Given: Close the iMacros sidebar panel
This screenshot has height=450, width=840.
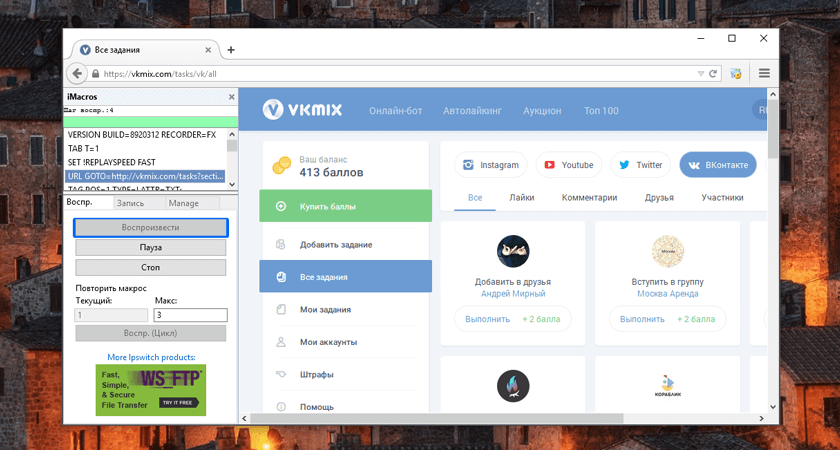Looking at the screenshot, I should [x=231, y=97].
